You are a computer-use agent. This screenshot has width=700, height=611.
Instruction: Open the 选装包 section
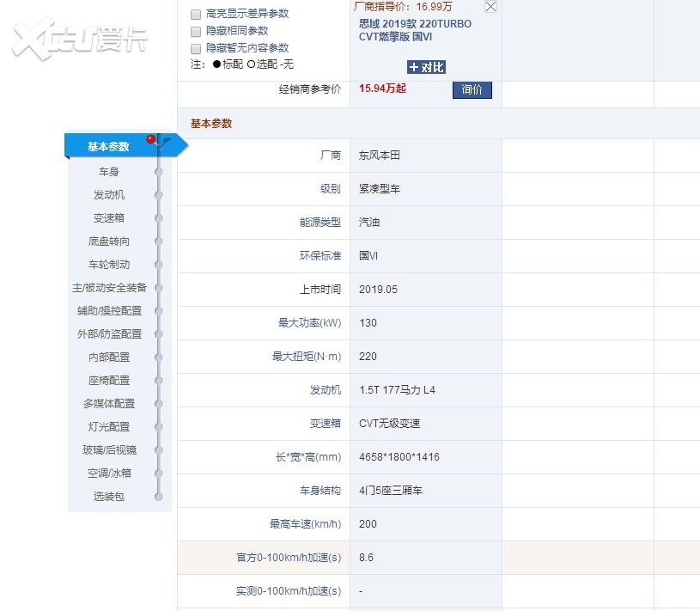(109, 497)
